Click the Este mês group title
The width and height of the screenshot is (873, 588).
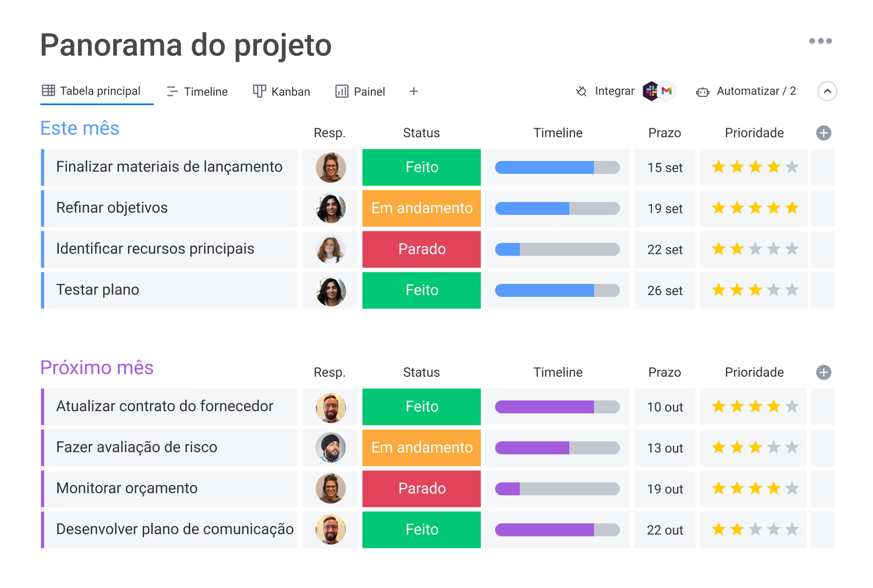80,128
